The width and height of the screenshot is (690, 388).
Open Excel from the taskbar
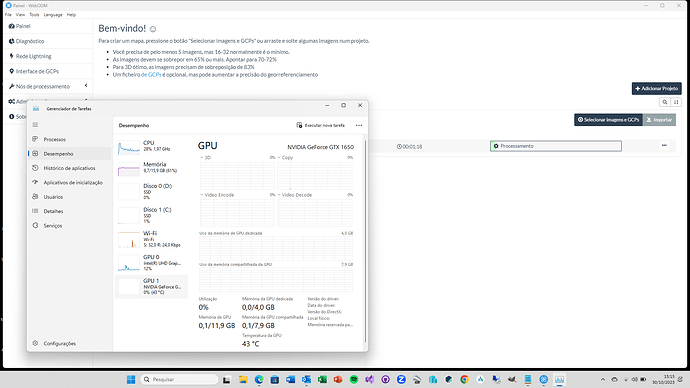coord(322,379)
